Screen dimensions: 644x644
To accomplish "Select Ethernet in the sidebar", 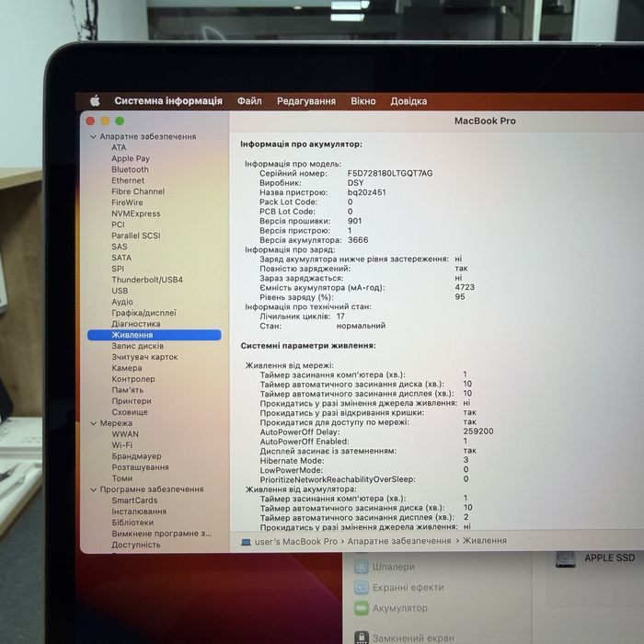I will 128,180.
